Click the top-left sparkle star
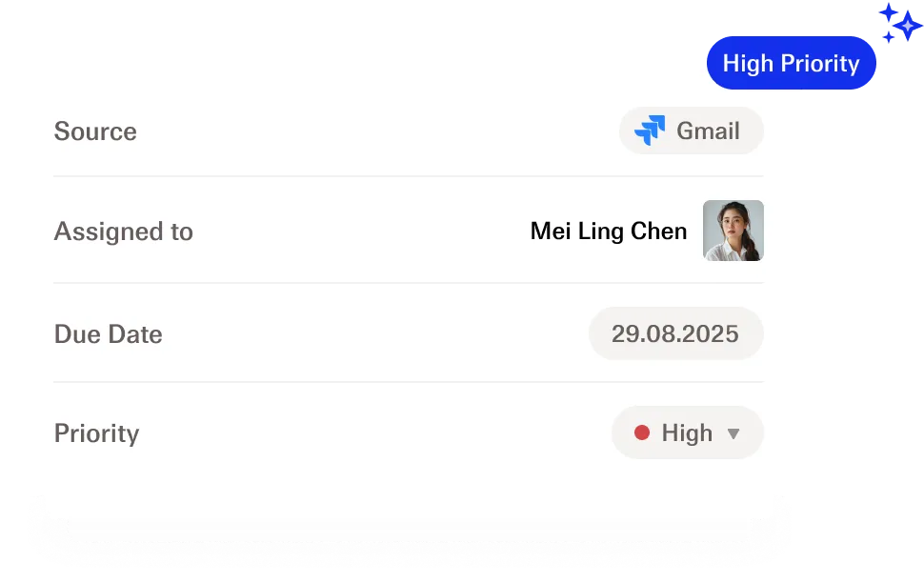This screenshot has height=583, width=924. click(888, 11)
